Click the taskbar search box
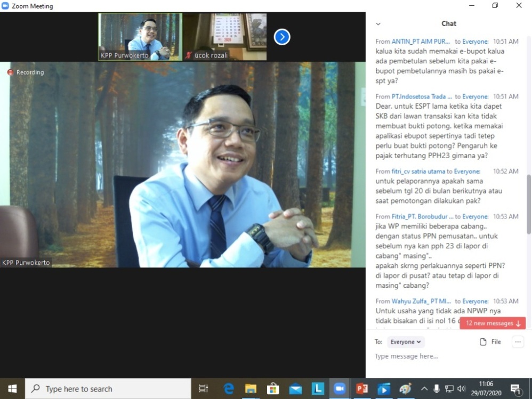Screen dimensions: 532x399 pyautogui.click(x=108, y=389)
